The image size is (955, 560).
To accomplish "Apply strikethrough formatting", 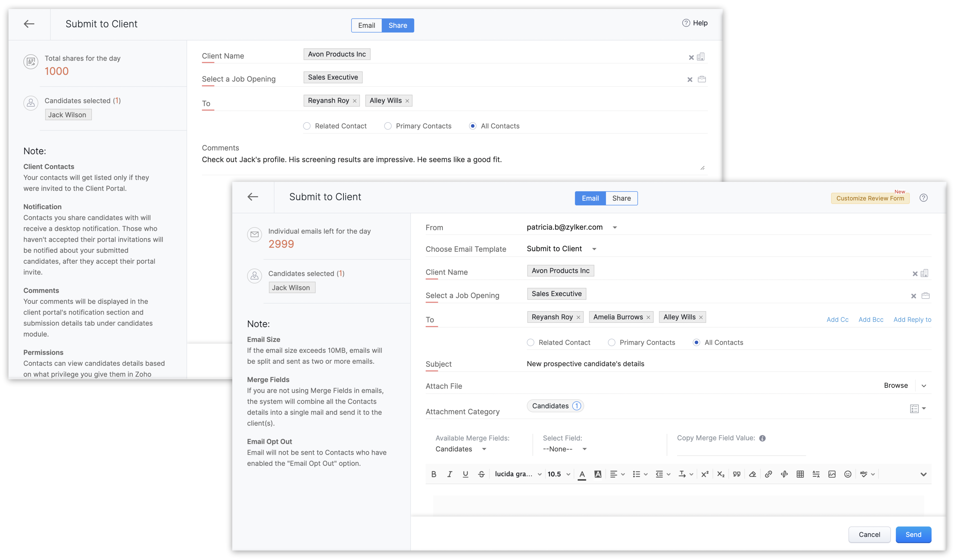I will (481, 474).
